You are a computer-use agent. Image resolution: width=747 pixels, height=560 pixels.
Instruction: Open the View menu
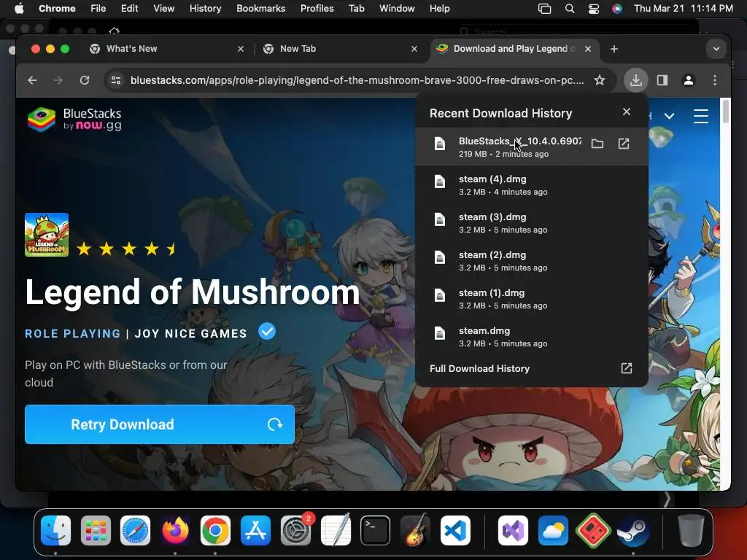pos(163,8)
